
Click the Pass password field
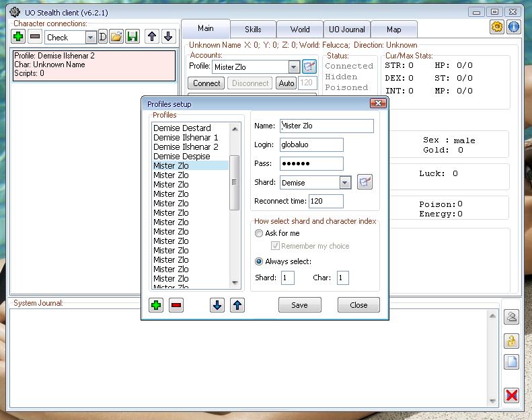click(311, 163)
